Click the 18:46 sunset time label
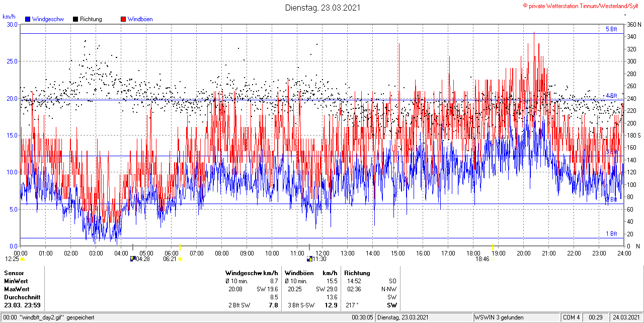644x323 pixels. click(x=482, y=259)
